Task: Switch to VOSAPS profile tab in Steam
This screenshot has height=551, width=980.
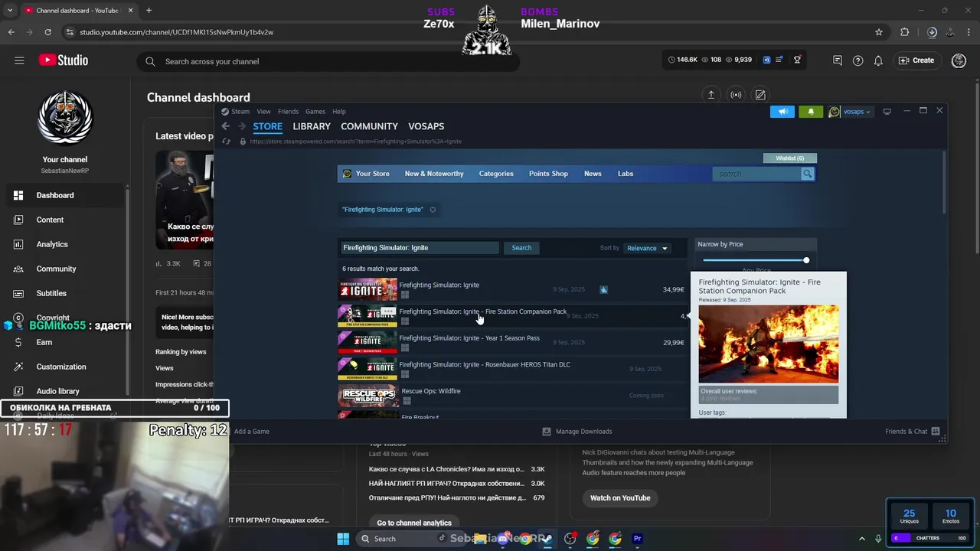Action: coord(426,126)
